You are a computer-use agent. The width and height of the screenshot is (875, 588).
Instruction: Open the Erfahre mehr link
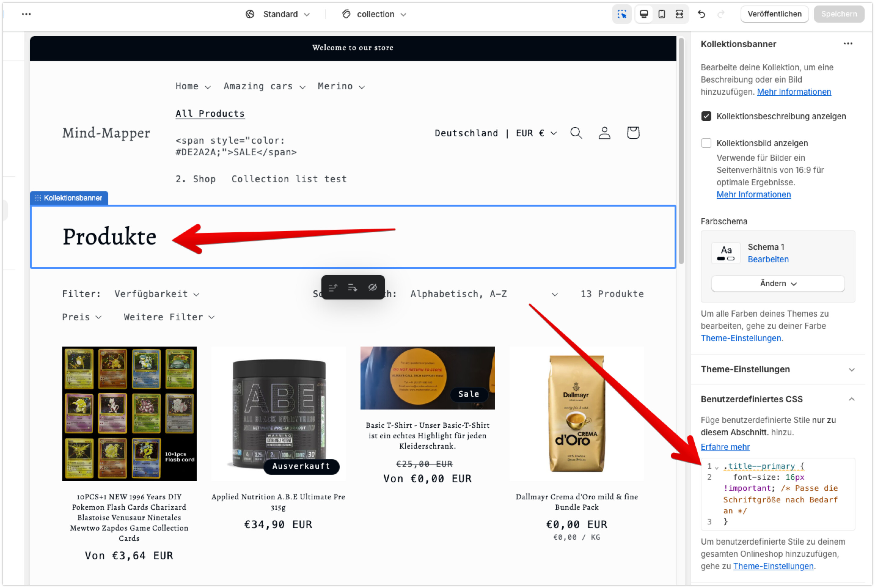pyautogui.click(x=725, y=447)
